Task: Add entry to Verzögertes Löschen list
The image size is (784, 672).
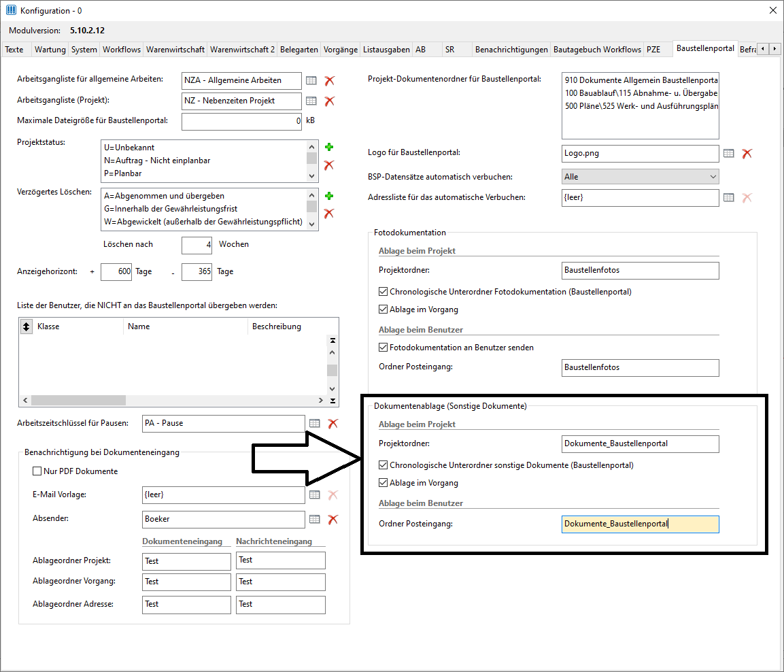Action: pos(329,196)
